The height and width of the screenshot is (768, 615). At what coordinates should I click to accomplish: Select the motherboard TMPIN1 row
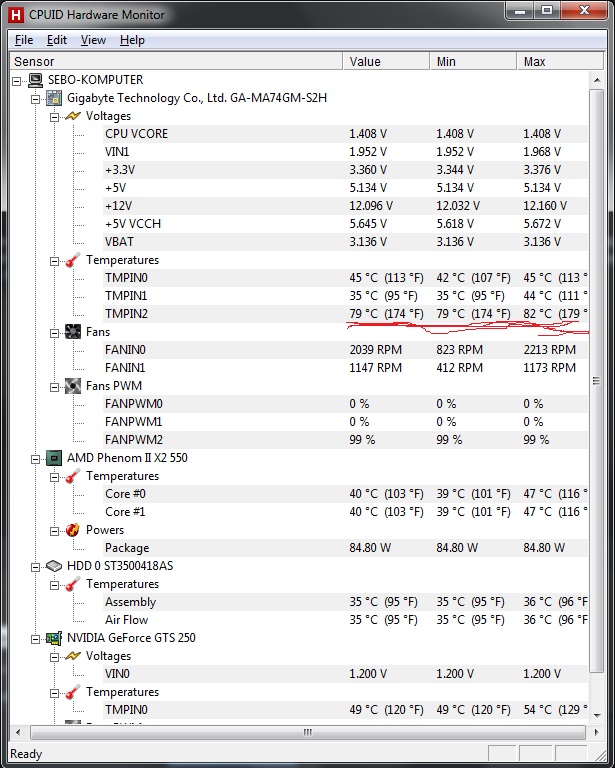345,296
